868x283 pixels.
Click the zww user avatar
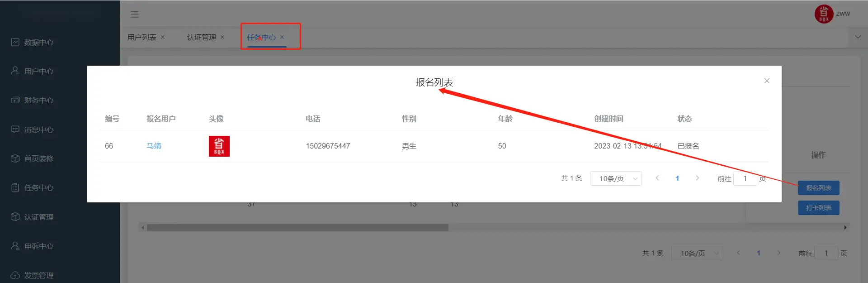(824, 14)
